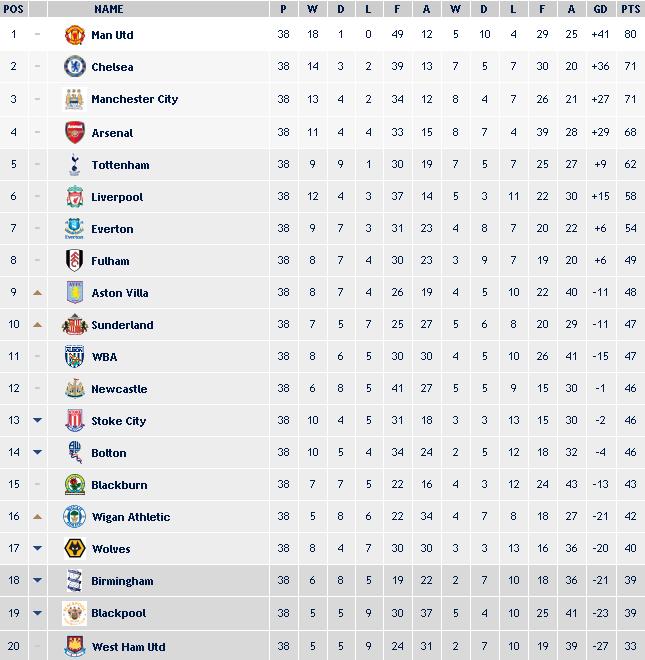Select the Arsenal cannon crest
Viewport: 645px width, 660px height.
75,132
